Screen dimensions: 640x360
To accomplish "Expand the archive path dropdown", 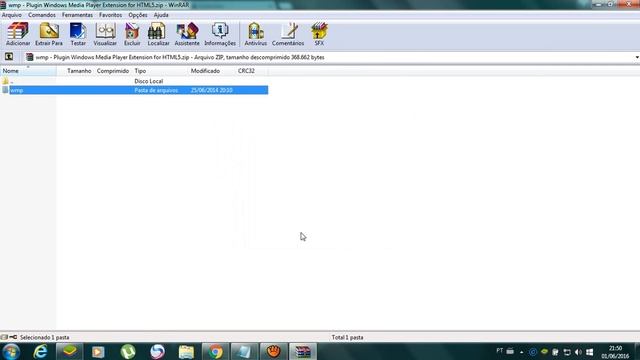I will pos(637,57).
